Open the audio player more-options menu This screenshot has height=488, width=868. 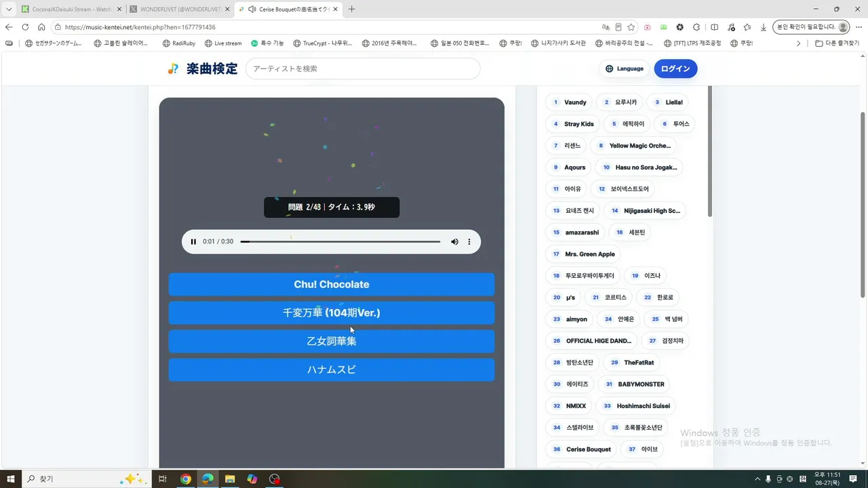coord(469,242)
